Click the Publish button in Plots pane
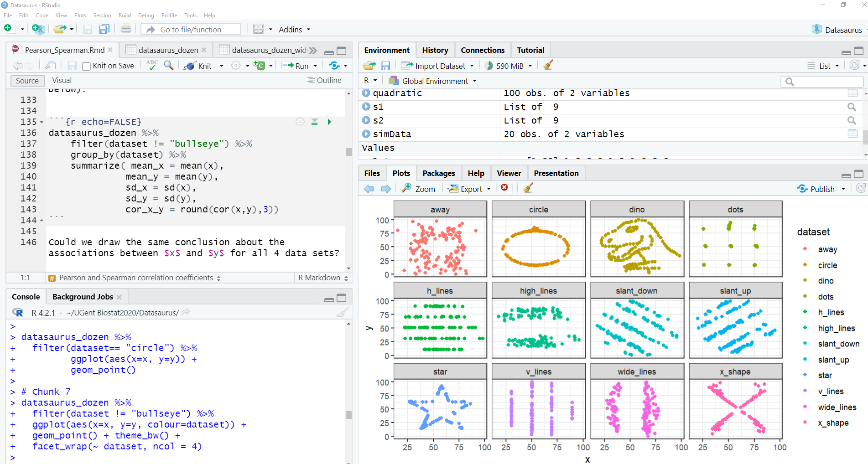Image resolution: width=868 pixels, height=464 pixels. 817,189
